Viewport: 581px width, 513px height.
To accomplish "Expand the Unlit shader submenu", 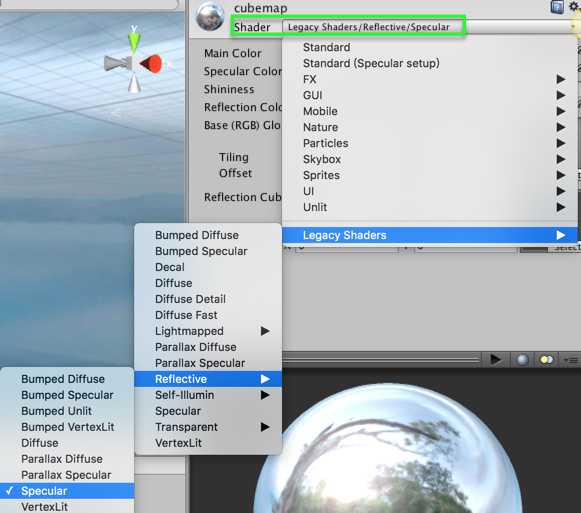I will (x=430, y=207).
